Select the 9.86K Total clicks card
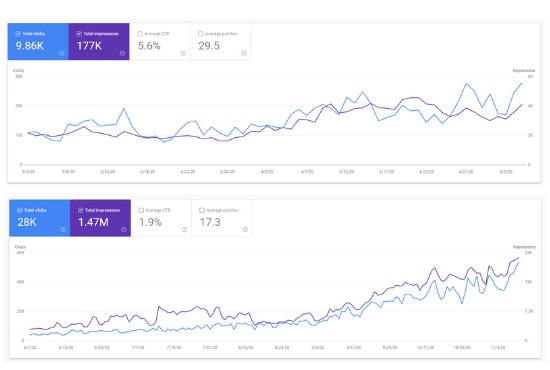This screenshot has width=550, height=370. pos(38,41)
